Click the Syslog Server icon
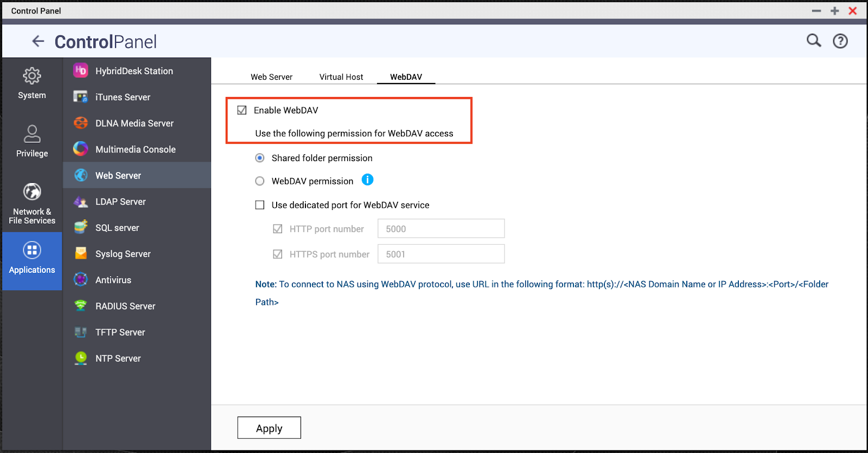This screenshot has width=868, height=453. pos(81,253)
